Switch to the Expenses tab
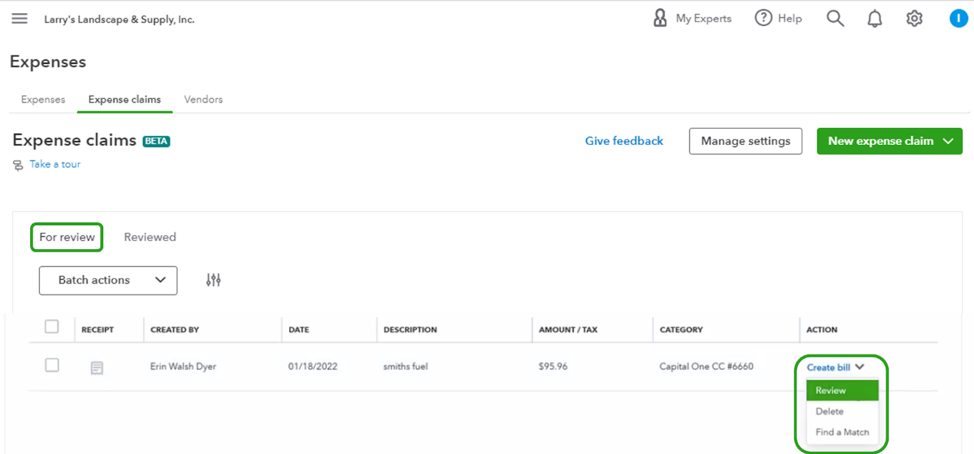This screenshot has width=974, height=454. (x=43, y=99)
